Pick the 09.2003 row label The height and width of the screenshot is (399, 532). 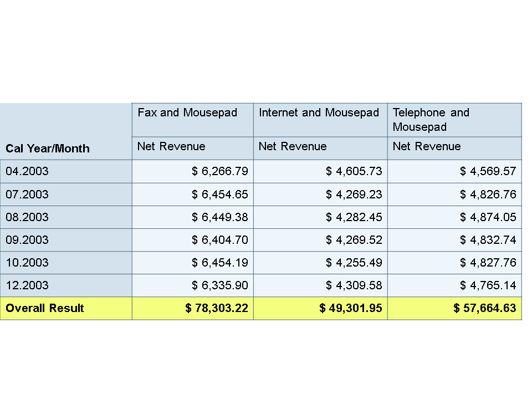tap(27, 240)
